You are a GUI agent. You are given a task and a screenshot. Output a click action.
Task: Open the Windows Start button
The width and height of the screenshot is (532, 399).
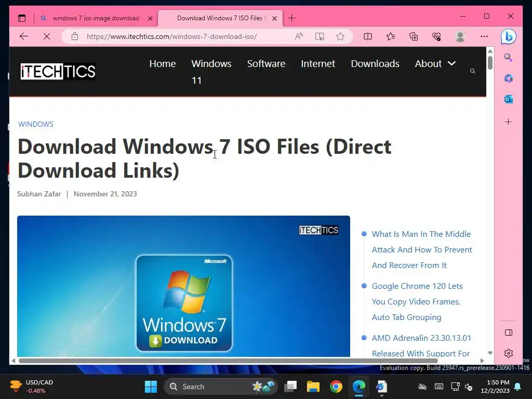151,387
